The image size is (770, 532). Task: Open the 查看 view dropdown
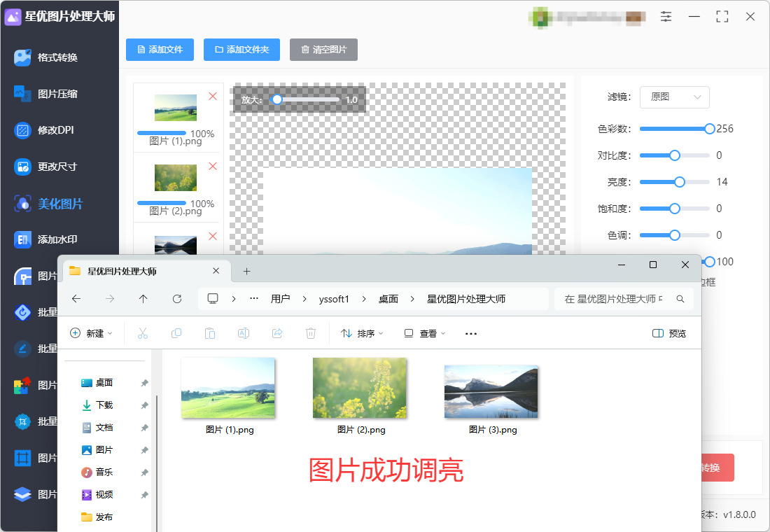(425, 333)
